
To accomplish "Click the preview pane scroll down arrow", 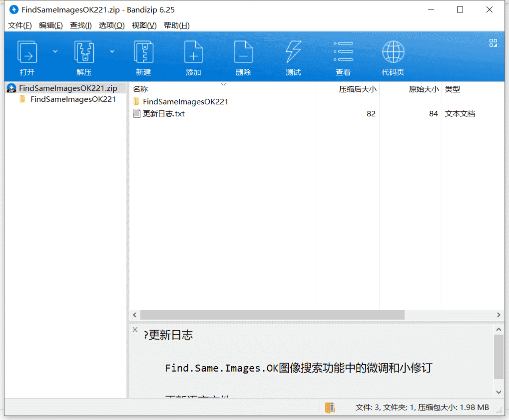I will tap(499, 392).
